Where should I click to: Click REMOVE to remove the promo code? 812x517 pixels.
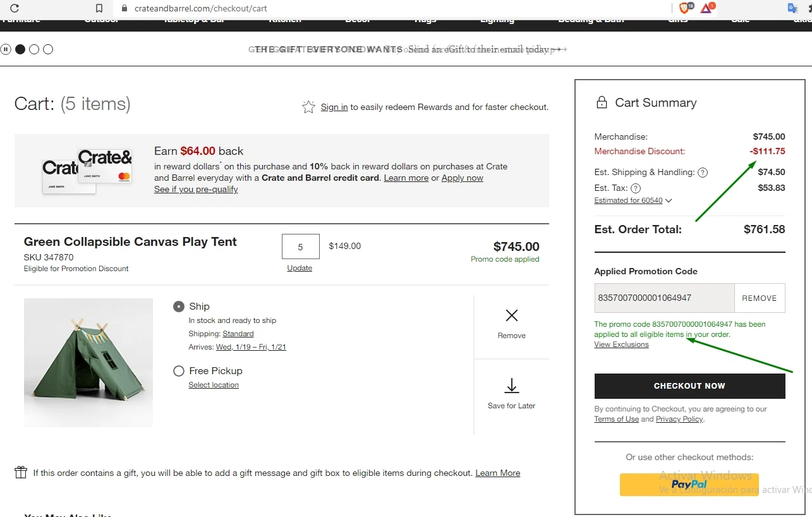point(760,298)
